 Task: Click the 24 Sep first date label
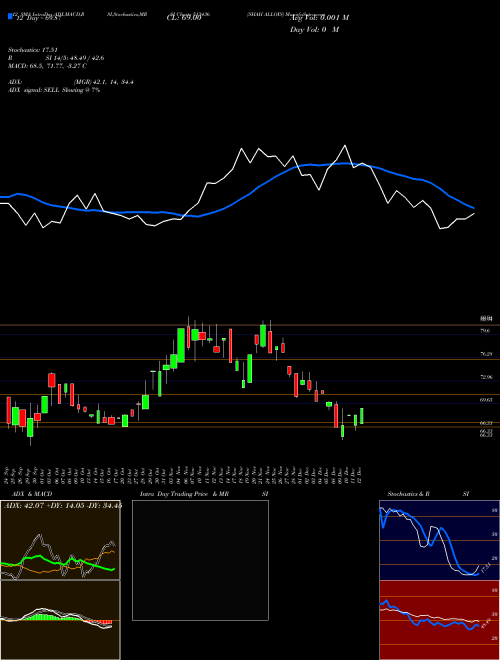(x=8, y=474)
